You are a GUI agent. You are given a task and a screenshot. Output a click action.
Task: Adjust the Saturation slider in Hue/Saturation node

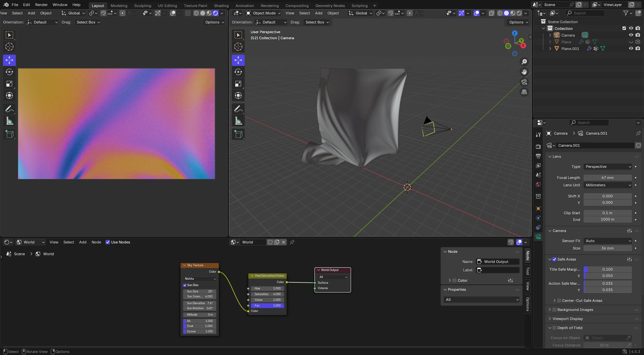coord(267,294)
